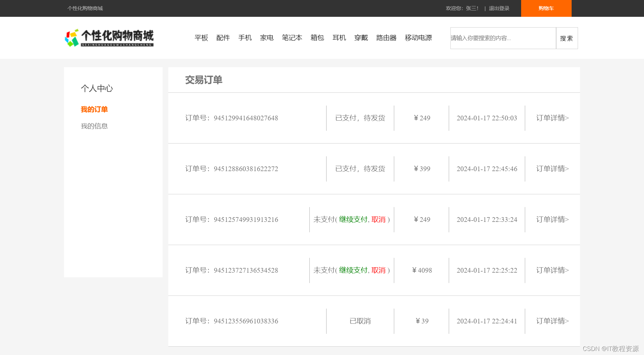Open 订单详情 for order 945123556961038336
The width and height of the screenshot is (644, 355).
(x=552, y=321)
